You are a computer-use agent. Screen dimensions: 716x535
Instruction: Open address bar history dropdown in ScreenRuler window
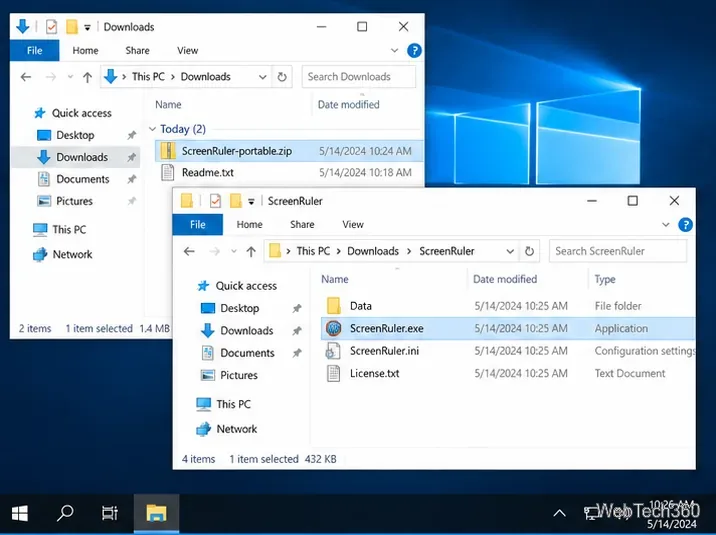pyautogui.click(x=510, y=251)
